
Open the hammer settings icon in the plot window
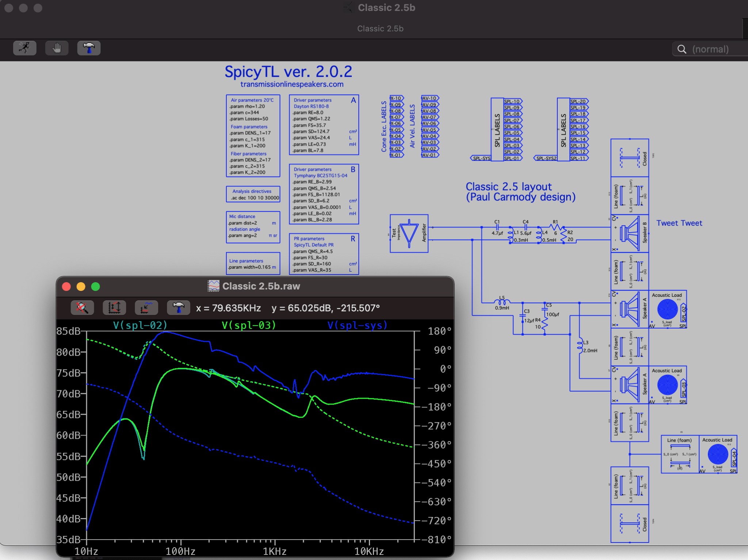[x=178, y=308]
